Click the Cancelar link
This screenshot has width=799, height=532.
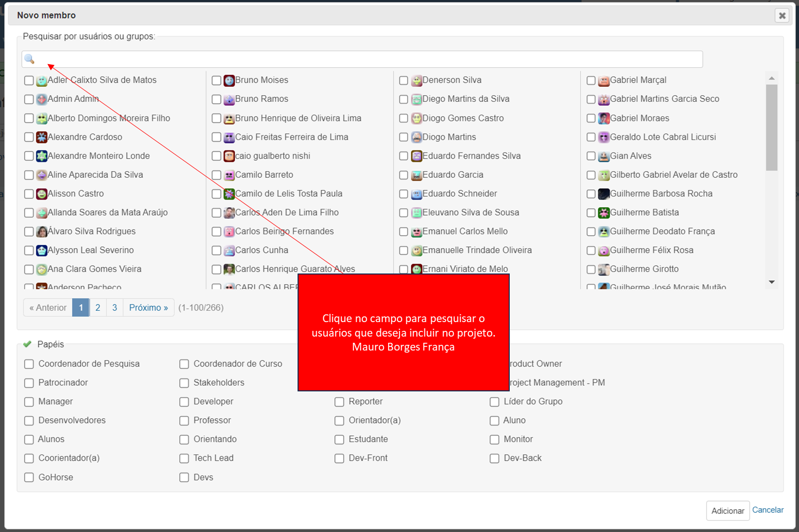pyautogui.click(x=768, y=510)
